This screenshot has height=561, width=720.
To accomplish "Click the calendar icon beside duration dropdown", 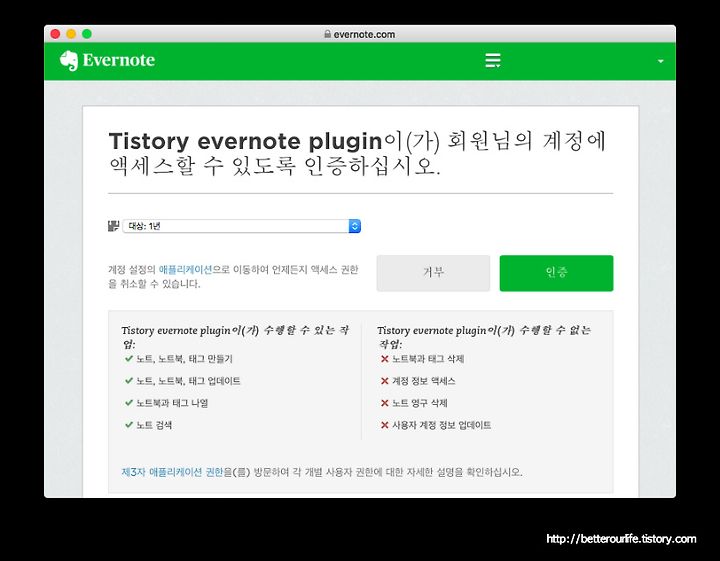I will coord(113,226).
